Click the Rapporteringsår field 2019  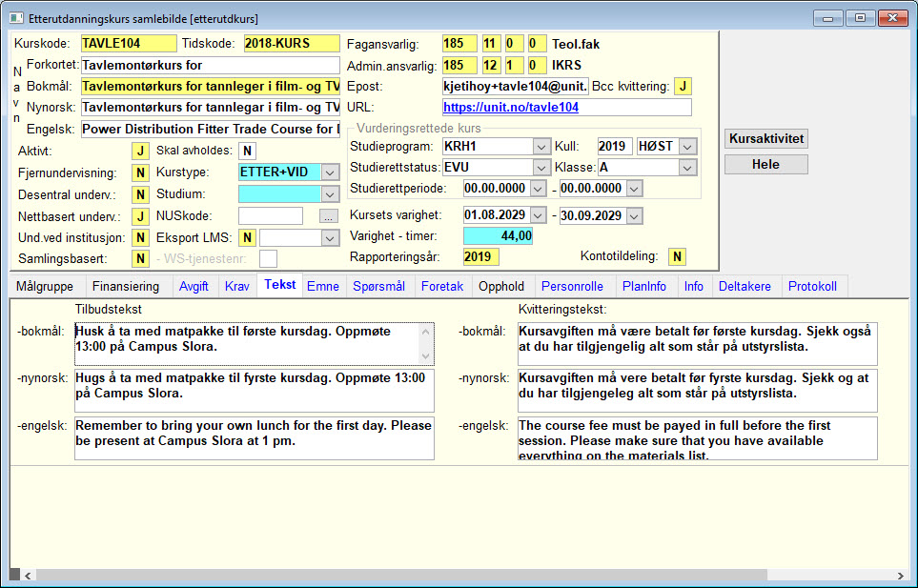coord(480,257)
